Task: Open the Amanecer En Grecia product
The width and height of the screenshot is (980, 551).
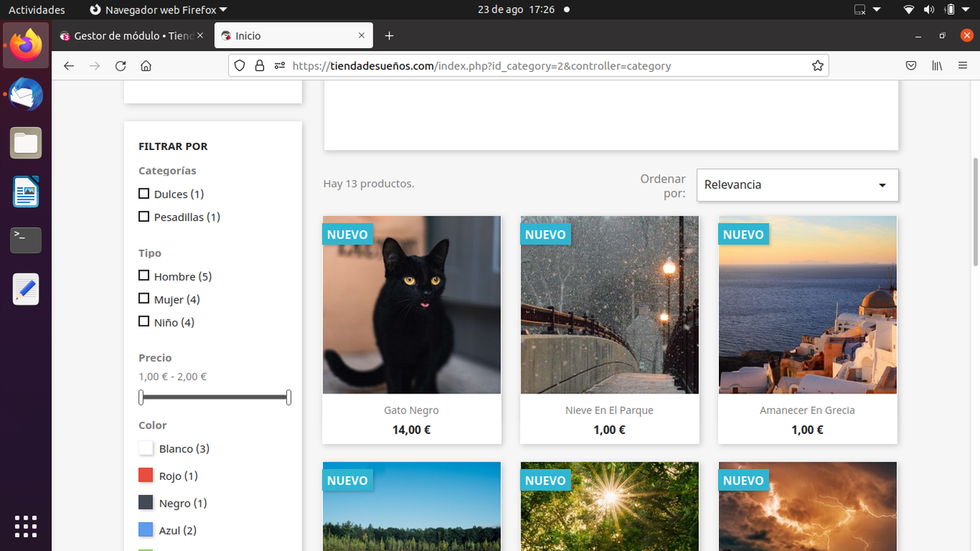Action: point(807,410)
